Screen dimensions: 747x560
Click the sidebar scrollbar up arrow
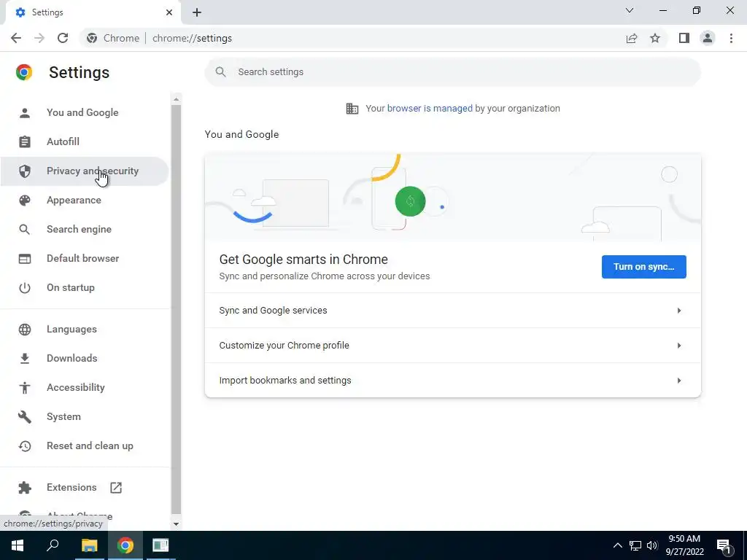[177, 99]
